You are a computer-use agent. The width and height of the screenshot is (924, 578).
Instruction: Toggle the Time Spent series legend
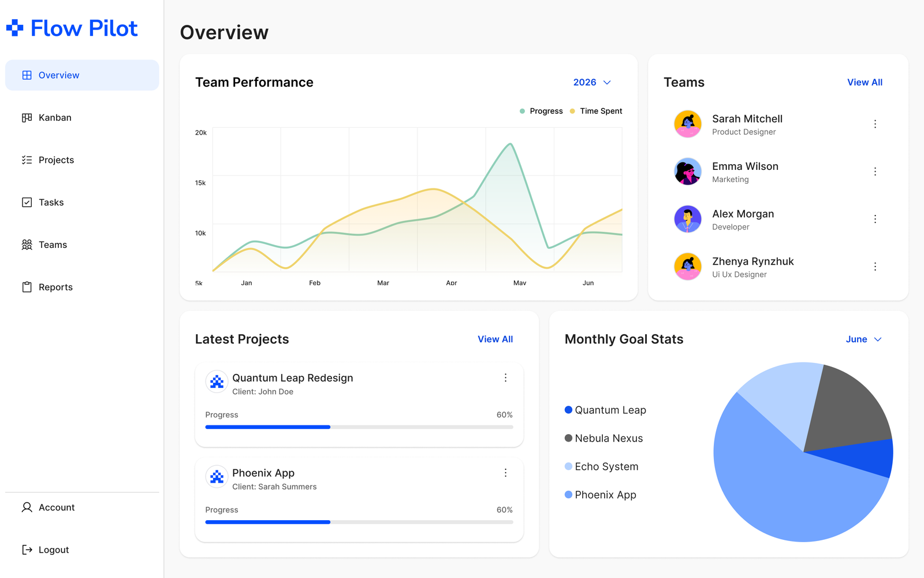point(596,111)
